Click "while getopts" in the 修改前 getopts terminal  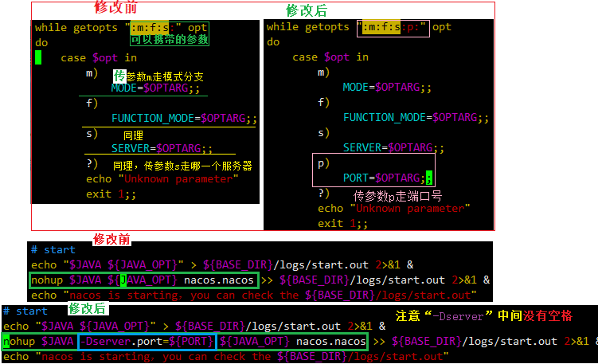click(x=76, y=27)
